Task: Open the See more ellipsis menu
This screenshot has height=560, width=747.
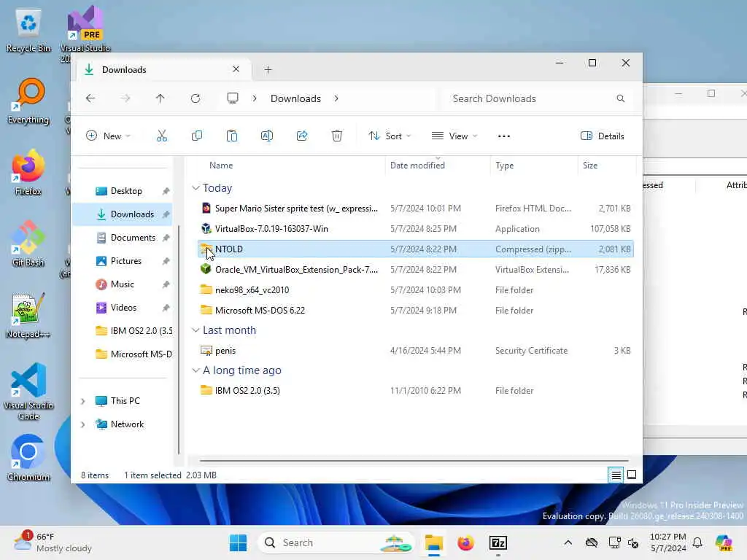Action: (x=504, y=136)
